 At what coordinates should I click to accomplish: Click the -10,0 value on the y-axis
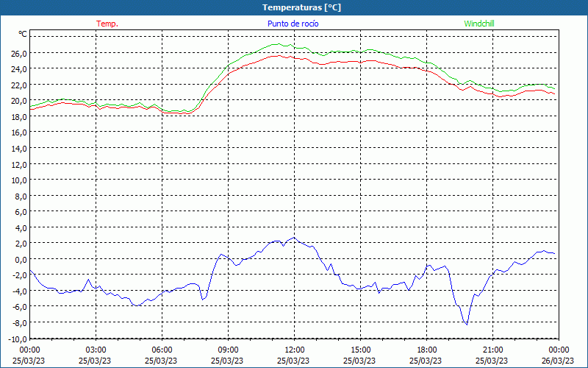click(x=18, y=339)
